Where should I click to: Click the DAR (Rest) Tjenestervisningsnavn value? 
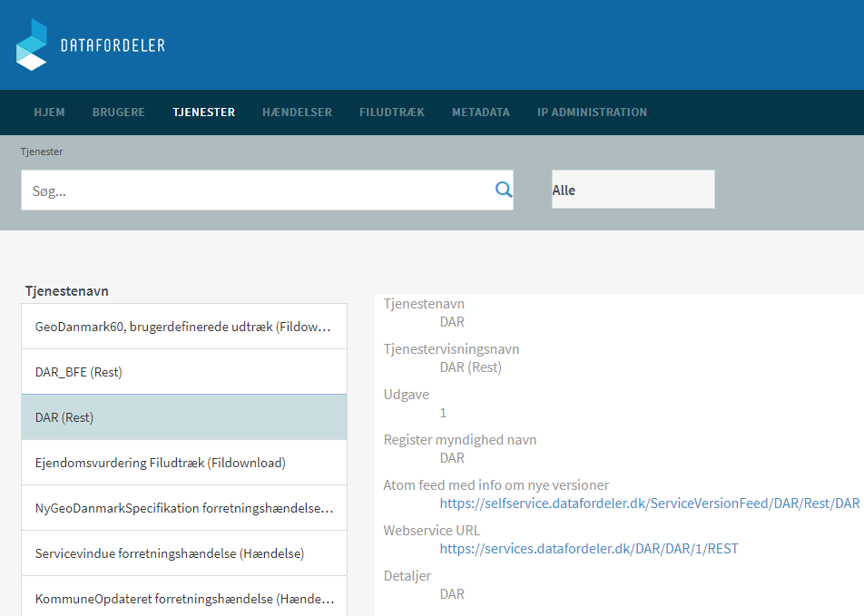[x=470, y=367]
